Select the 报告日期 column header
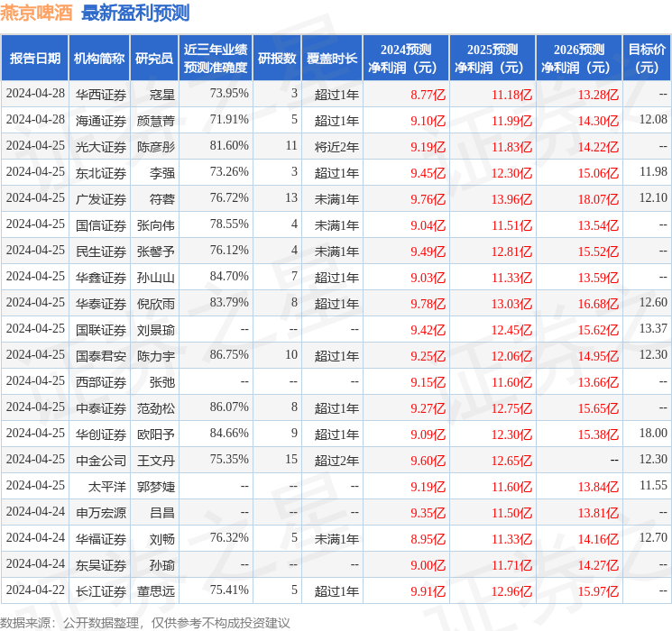 click(34, 59)
